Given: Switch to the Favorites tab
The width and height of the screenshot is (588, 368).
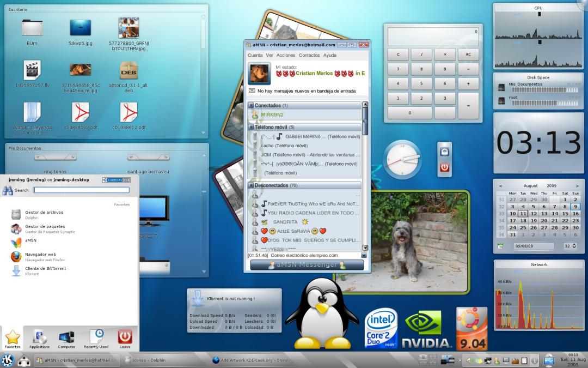Looking at the screenshot, I should (x=13, y=339).
